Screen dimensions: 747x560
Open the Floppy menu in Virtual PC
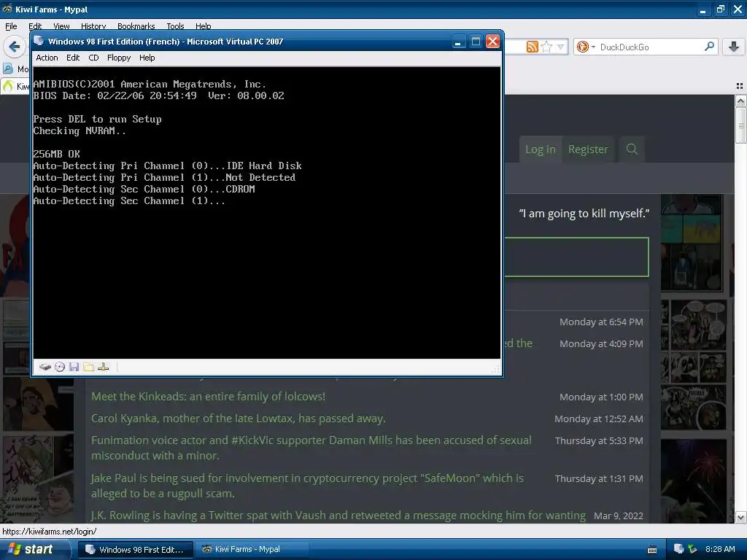(x=119, y=58)
